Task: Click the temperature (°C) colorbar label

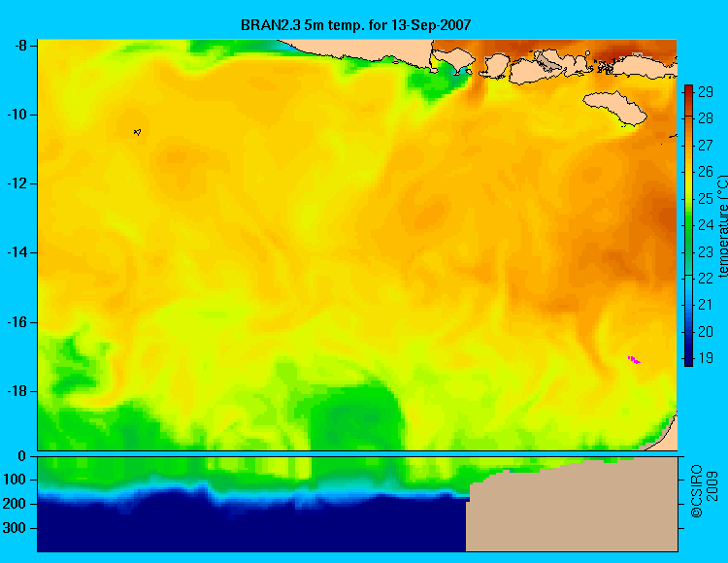Action: click(722, 226)
